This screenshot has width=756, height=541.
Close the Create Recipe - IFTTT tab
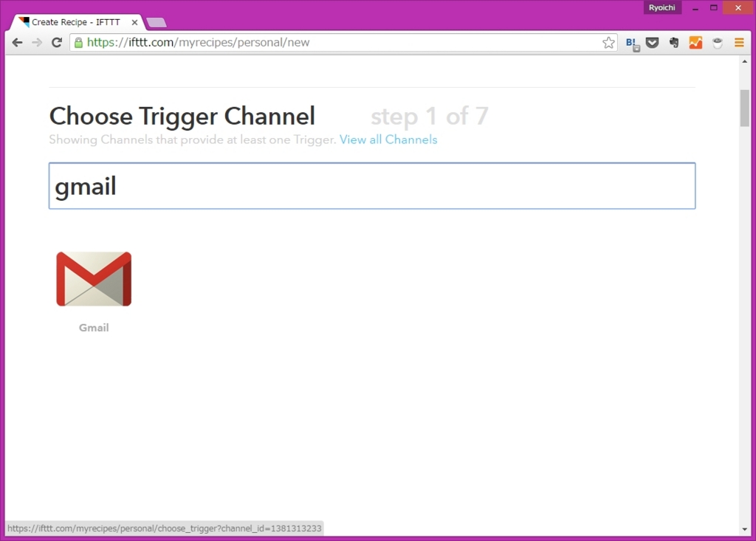click(x=134, y=22)
